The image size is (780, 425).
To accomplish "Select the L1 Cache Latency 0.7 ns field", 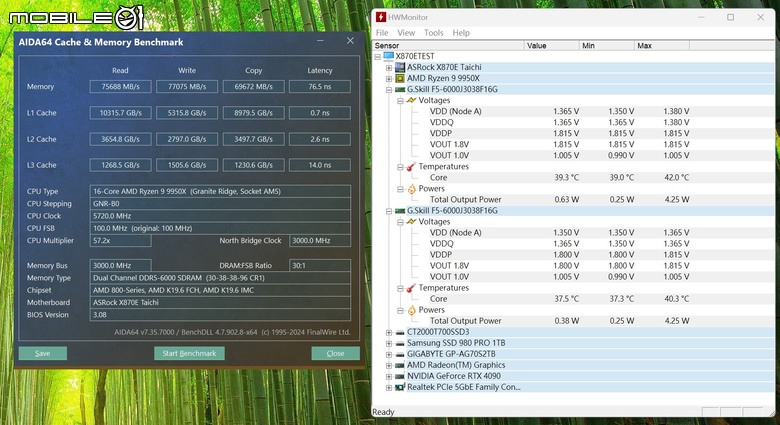I will tap(320, 113).
